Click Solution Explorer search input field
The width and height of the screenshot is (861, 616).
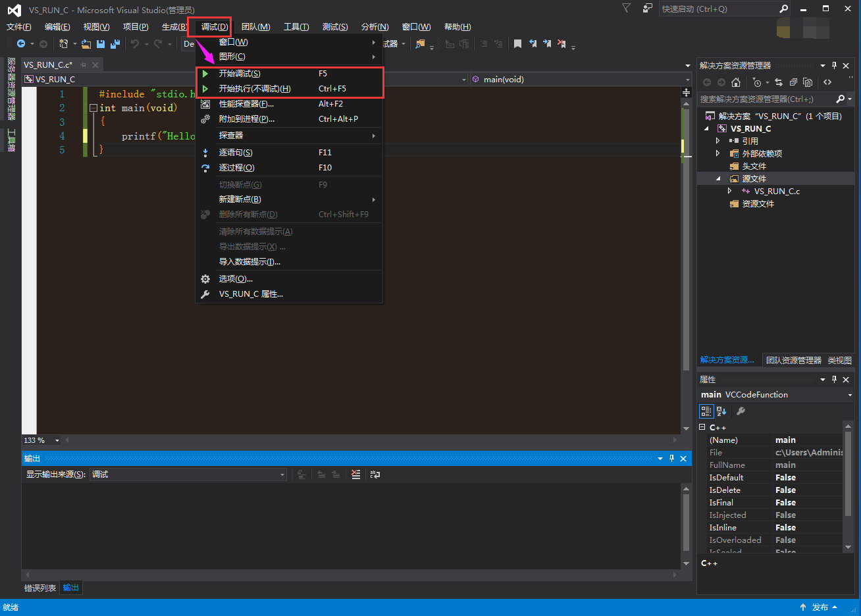[766, 99]
